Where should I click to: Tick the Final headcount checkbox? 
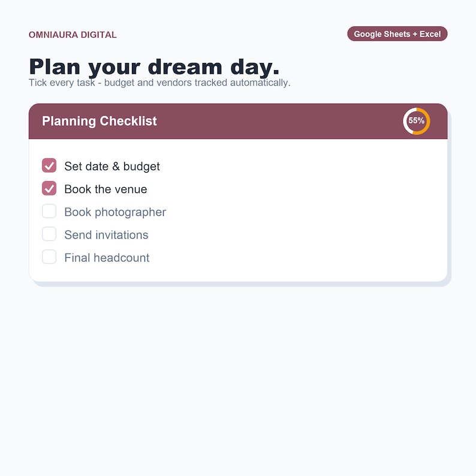(49, 257)
